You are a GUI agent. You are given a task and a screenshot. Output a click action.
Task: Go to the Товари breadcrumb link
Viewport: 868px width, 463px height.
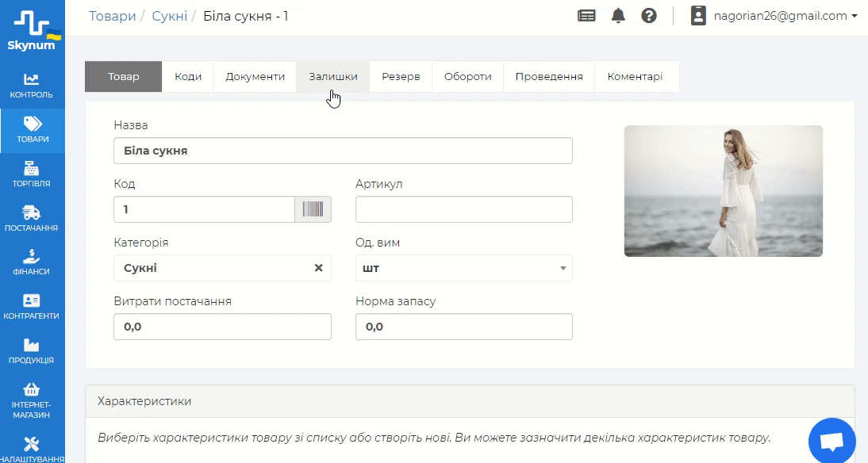(113, 16)
